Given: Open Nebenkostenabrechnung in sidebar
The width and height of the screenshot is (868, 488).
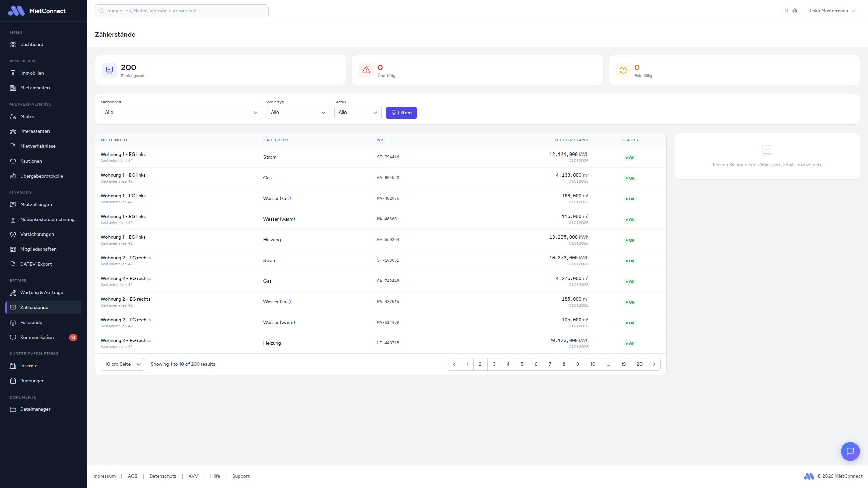Looking at the screenshot, I should click(47, 219).
